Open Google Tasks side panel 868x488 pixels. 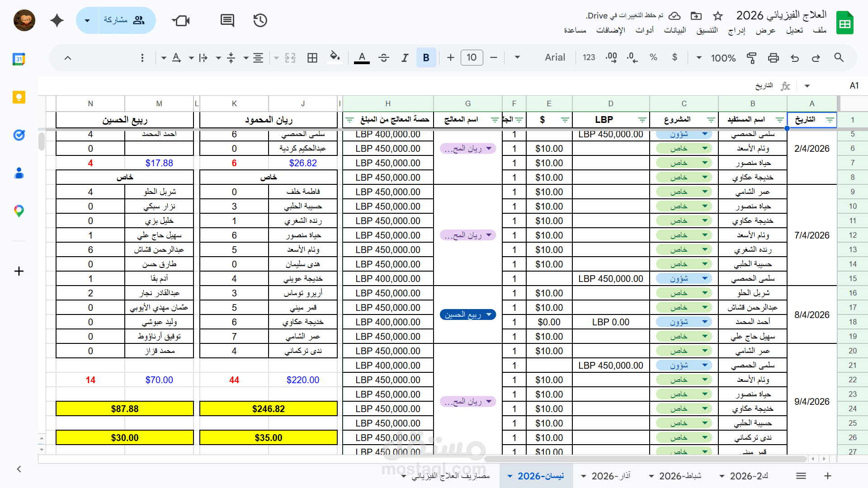tap(19, 135)
